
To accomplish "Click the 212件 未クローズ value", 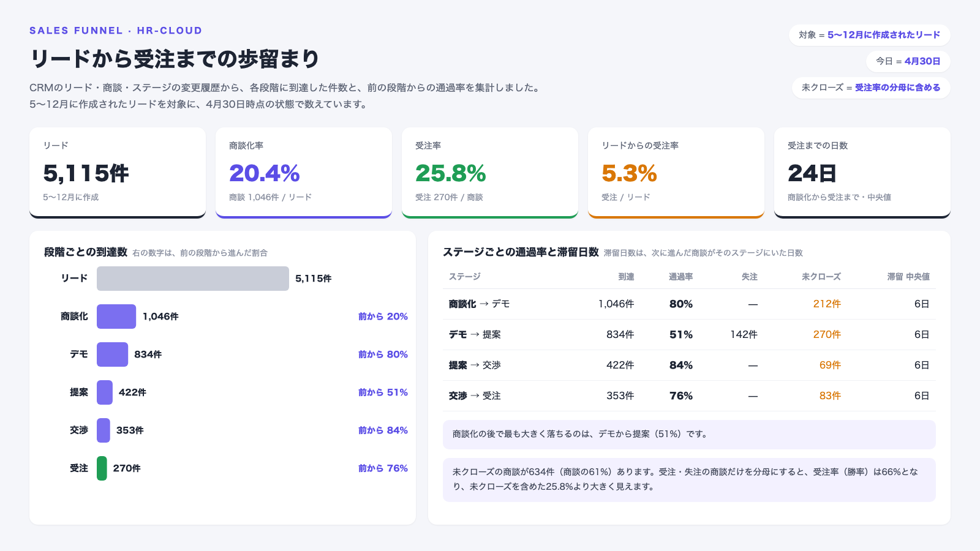I will (x=827, y=304).
